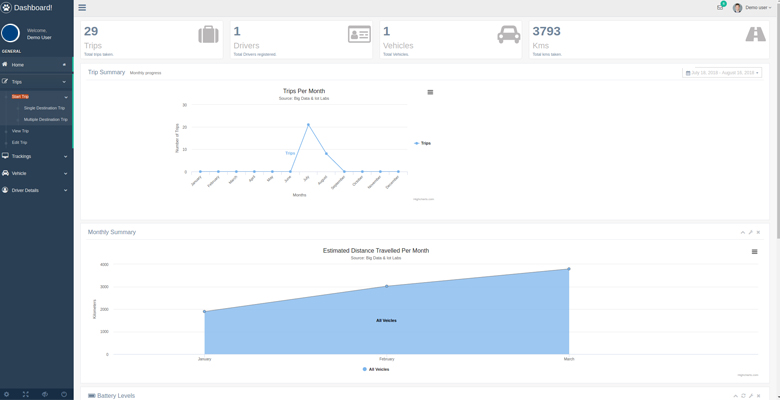The image size is (780, 400).
Task: Open View Trip in sidebar
Action: [x=20, y=131]
